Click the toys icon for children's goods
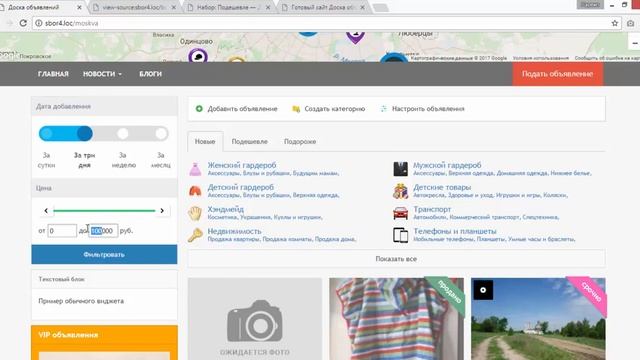Screen dimensions: 640x360 click(400, 191)
